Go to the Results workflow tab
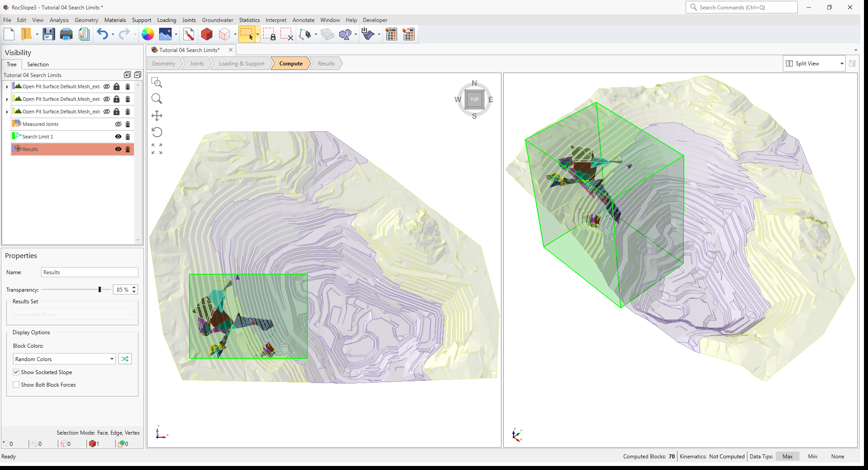 [x=326, y=64]
